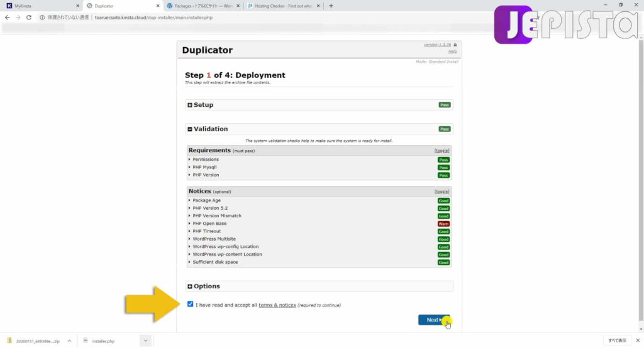Switch to the Duplicator tab
Image resolution: width=644 pixels, height=348 pixels.
pyautogui.click(x=123, y=6)
